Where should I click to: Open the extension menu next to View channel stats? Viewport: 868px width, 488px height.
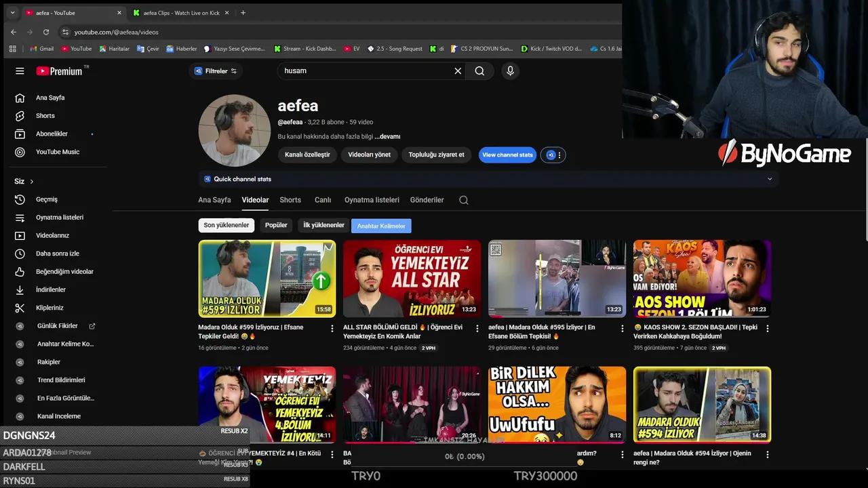(553, 155)
